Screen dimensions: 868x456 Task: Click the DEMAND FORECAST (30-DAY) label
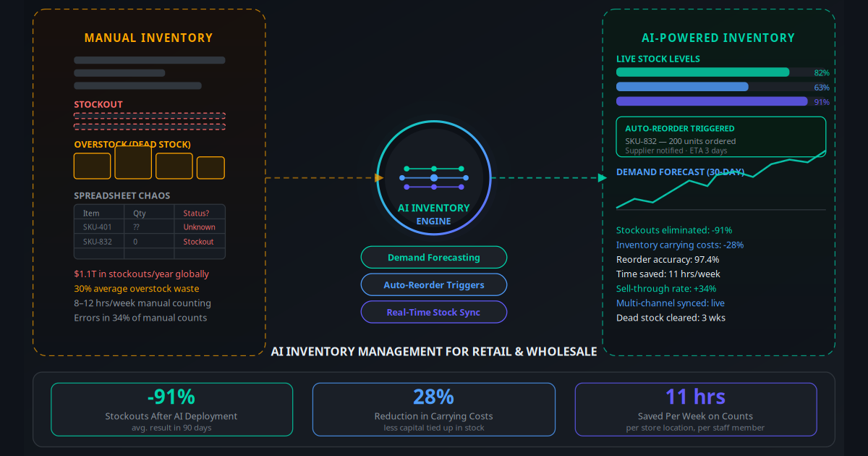[680, 172]
